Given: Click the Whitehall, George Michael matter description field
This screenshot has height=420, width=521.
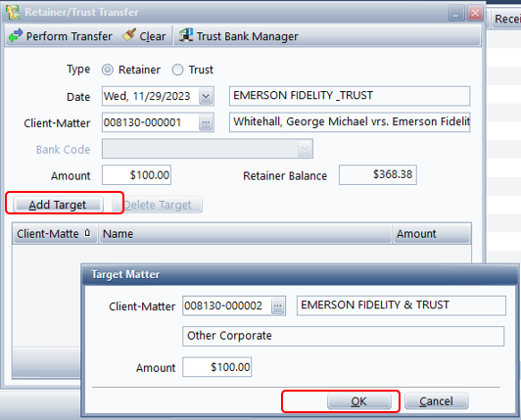Looking at the screenshot, I should tap(350, 122).
